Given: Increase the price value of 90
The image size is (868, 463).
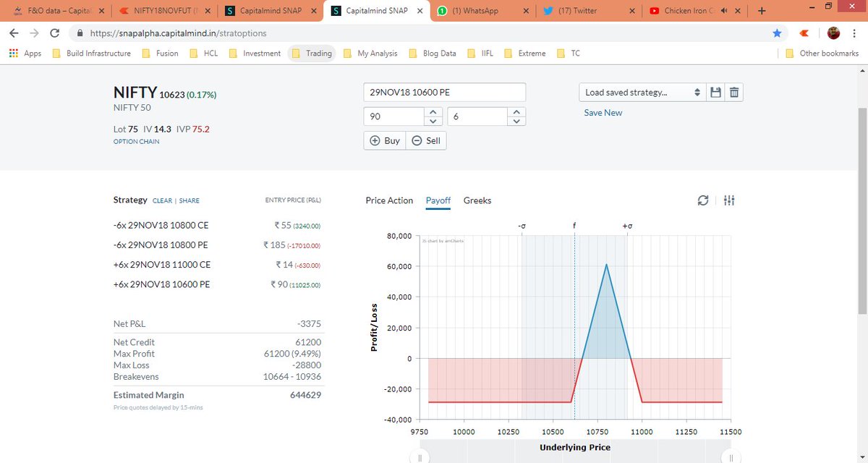Looking at the screenshot, I should pyautogui.click(x=432, y=112).
